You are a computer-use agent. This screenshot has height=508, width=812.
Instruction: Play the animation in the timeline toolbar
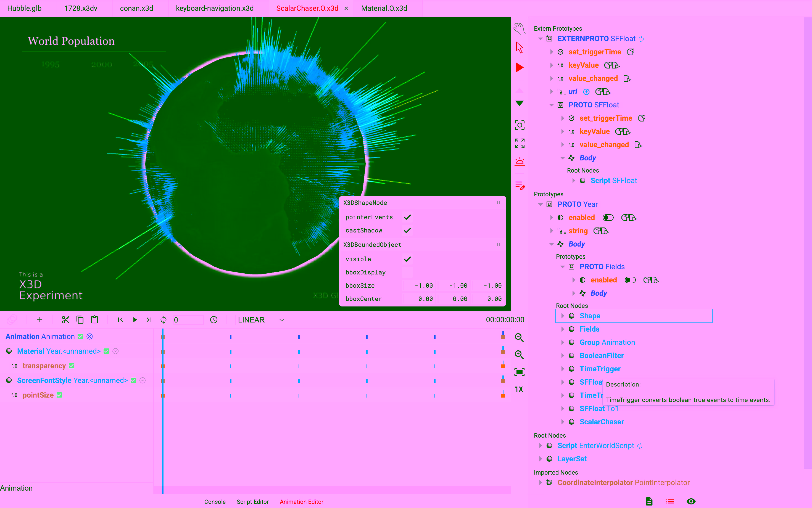point(135,320)
